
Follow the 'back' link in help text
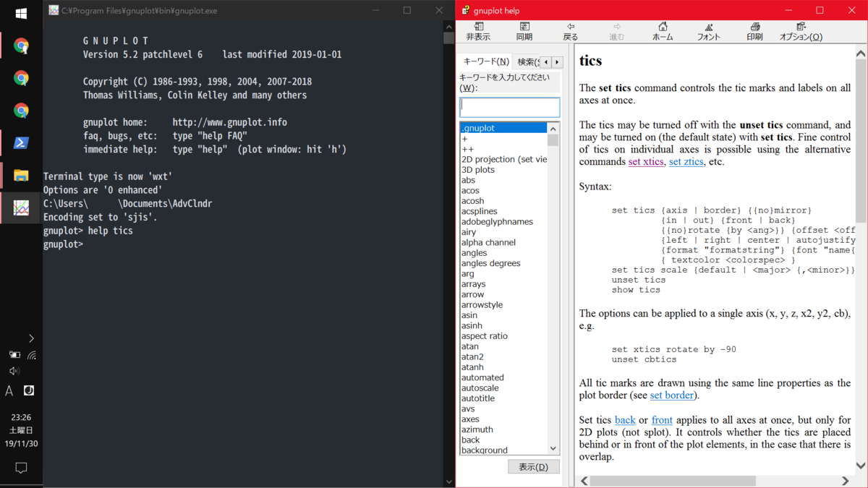click(625, 420)
